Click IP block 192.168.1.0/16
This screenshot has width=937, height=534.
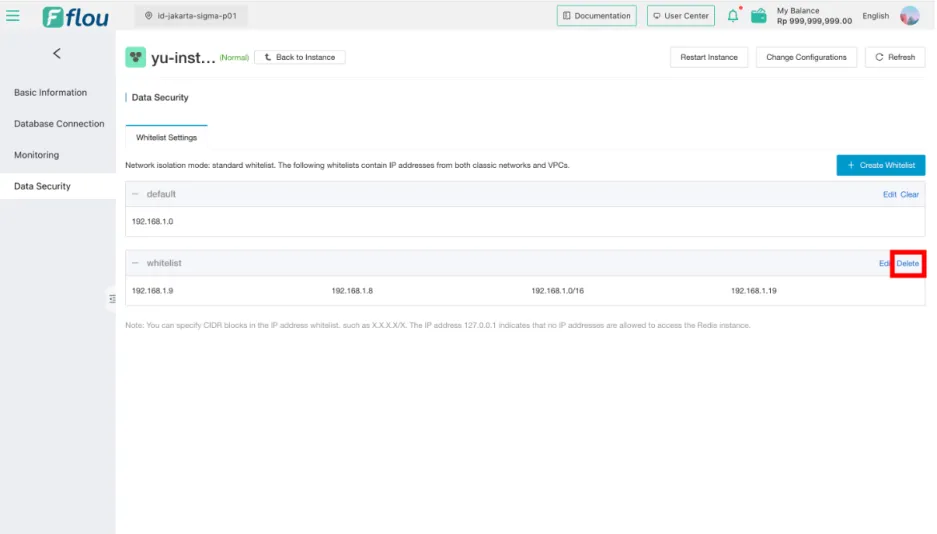pos(558,291)
